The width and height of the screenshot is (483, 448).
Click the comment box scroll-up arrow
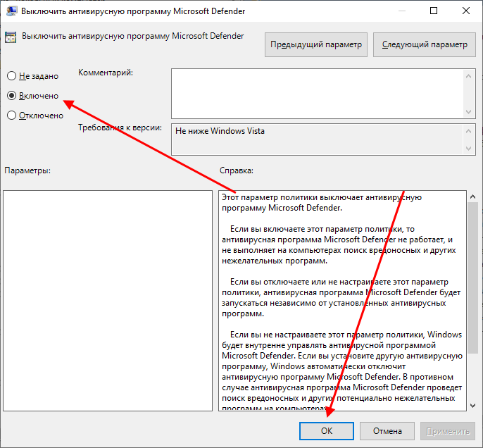(468, 76)
